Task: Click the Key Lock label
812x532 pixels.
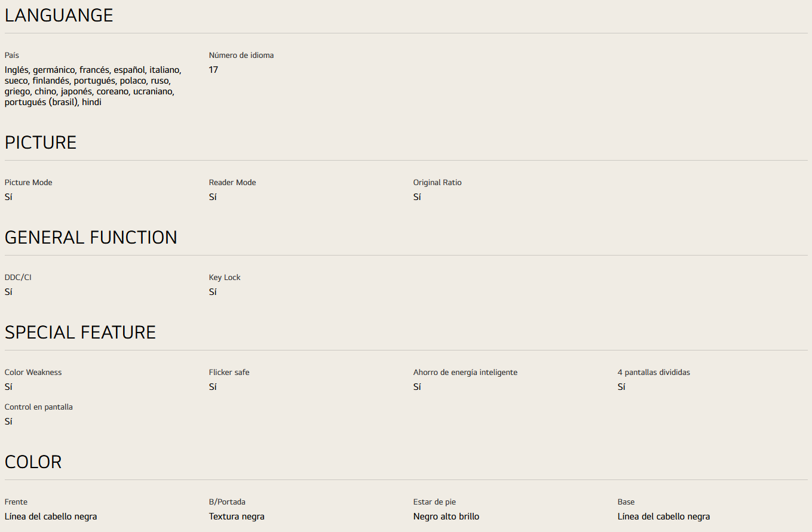Action: [225, 278]
